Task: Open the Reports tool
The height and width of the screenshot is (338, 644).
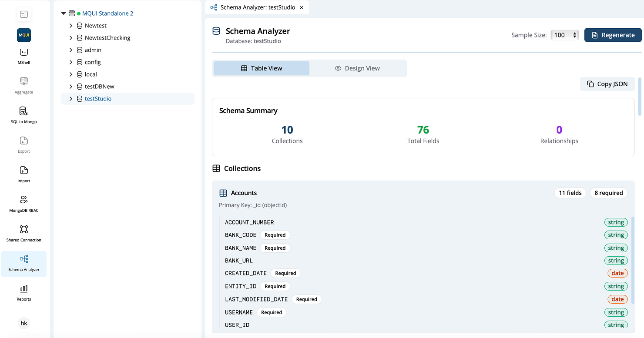Action: click(x=23, y=291)
